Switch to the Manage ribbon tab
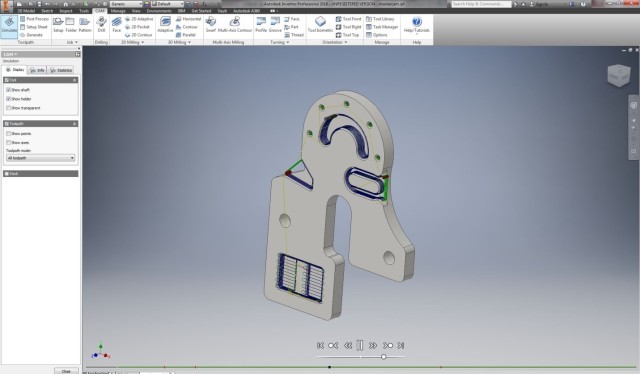This screenshot has width=640, height=374. 118,11
